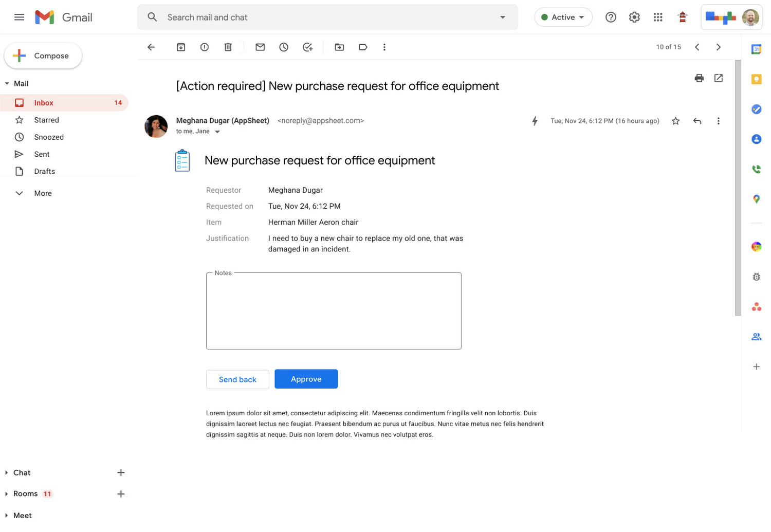Apply a label to this email
This screenshot has height=532, width=771.
tap(363, 47)
